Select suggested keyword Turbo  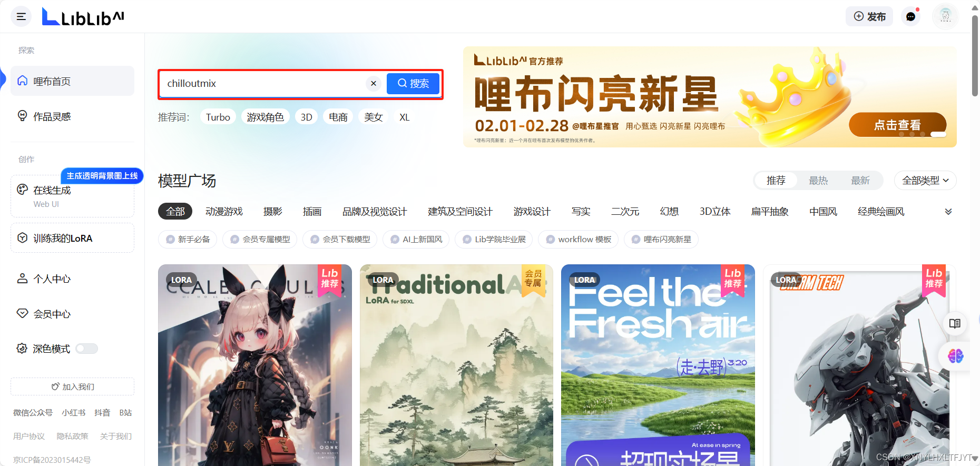pos(218,117)
